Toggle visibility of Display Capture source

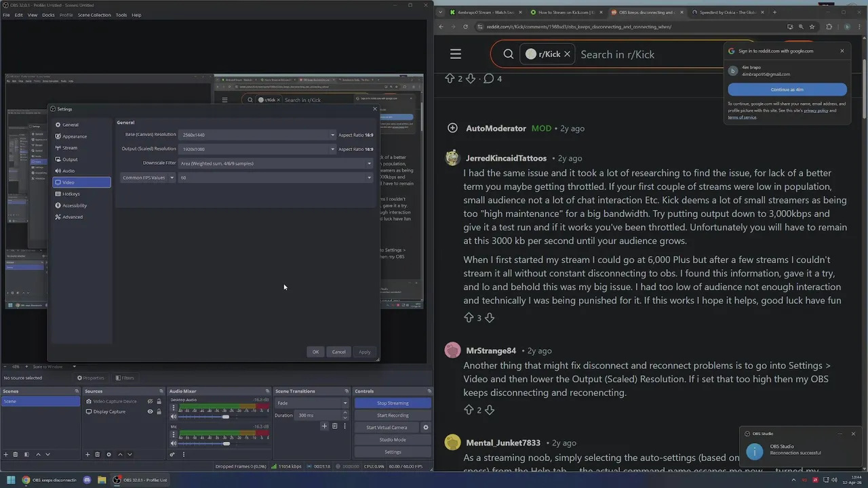point(151,411)
